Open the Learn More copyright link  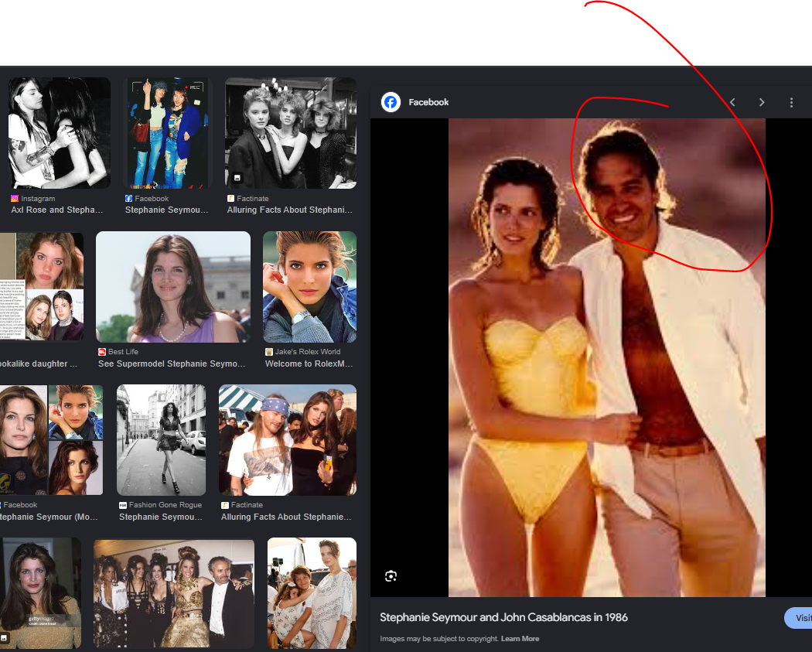[520, 639]
